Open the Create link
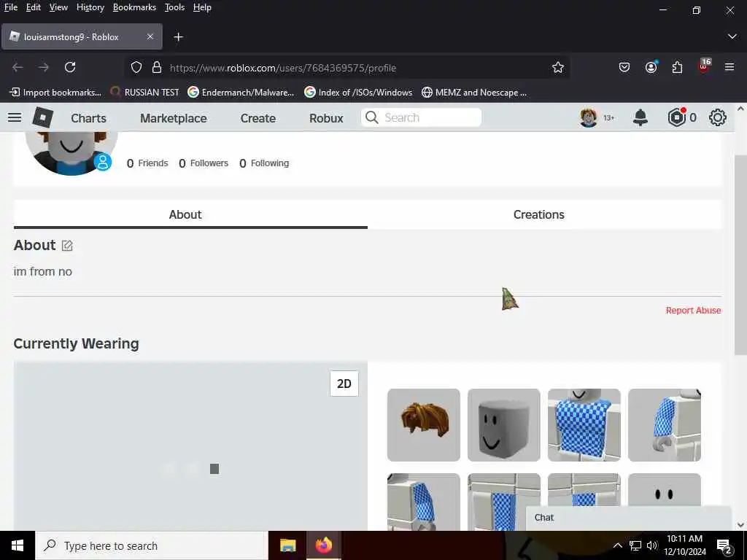The height and width of the screenshot is (560, 747). pyautogui.click(x=258, y=118)
